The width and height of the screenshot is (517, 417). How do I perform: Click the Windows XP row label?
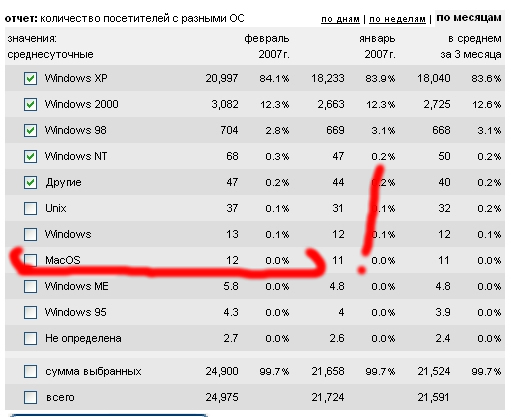(x=76, y=78)
